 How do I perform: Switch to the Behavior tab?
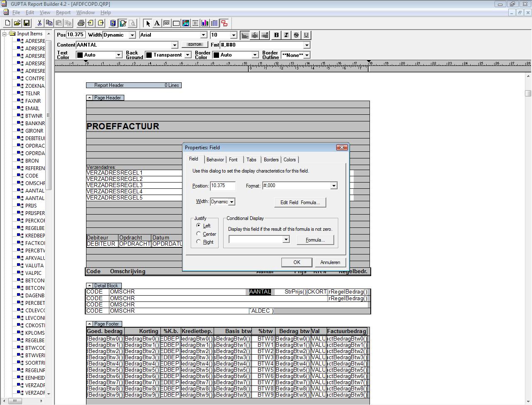(x=215, y=160)
